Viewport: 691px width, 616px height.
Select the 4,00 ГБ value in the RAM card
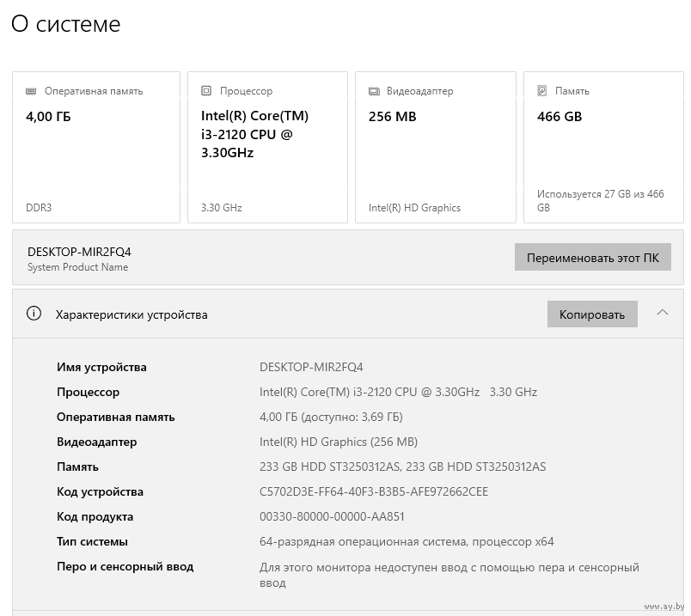click(49, 117)
